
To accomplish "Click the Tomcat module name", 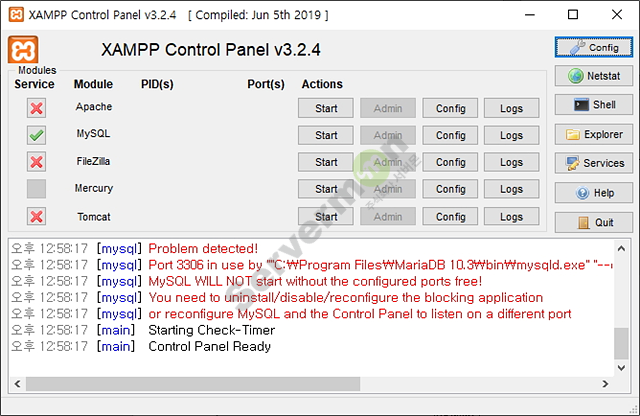I will pyautogui.click(x=93, y=216).
